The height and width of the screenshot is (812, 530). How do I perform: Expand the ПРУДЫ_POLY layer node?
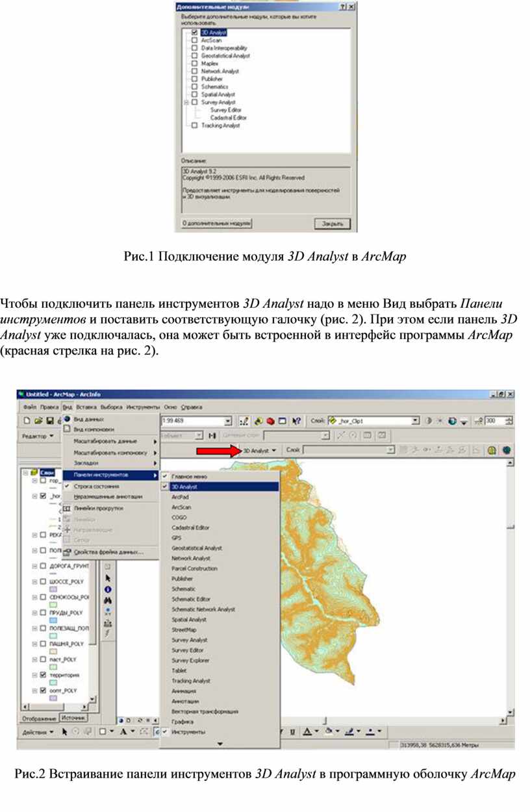click(34, 613)
